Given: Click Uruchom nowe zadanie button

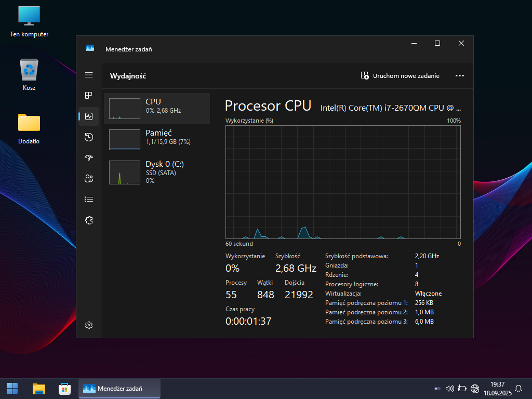Looking at the screenshot, I should [x=400, y=76].
